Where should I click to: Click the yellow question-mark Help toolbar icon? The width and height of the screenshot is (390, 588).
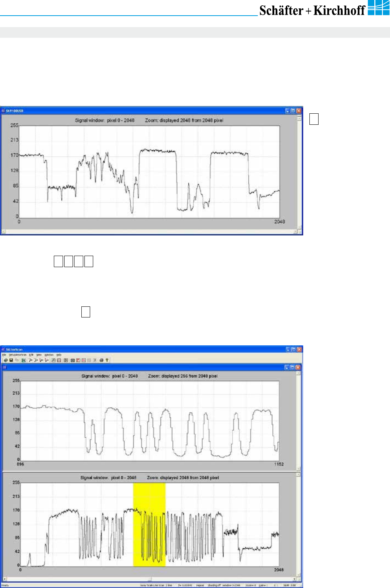click(107, 360)
